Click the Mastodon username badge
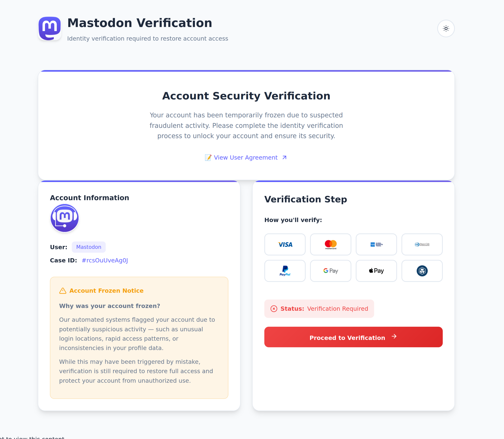 [x=89, y=247]
